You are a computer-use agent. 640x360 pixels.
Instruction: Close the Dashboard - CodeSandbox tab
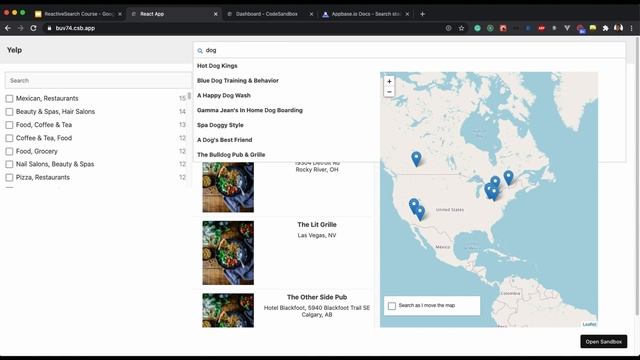(x=311, y=14)
